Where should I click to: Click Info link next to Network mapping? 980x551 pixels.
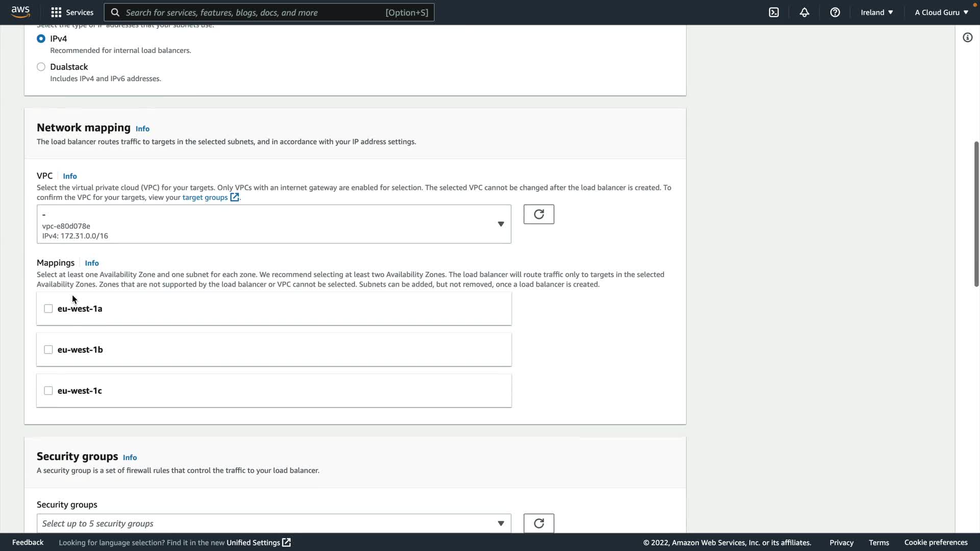pos(142,129)
